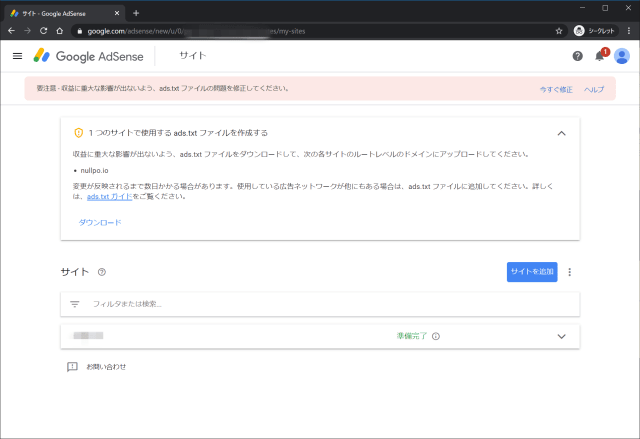640x439 pixels.
Task: Select the サイト - Google AdSense browser tab
Action: tap(65, 13)
